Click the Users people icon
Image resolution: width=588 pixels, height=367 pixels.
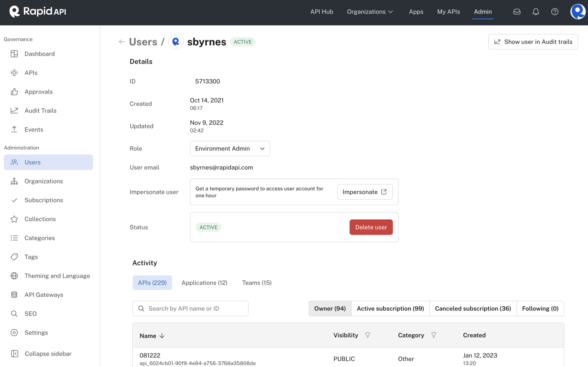14,162
